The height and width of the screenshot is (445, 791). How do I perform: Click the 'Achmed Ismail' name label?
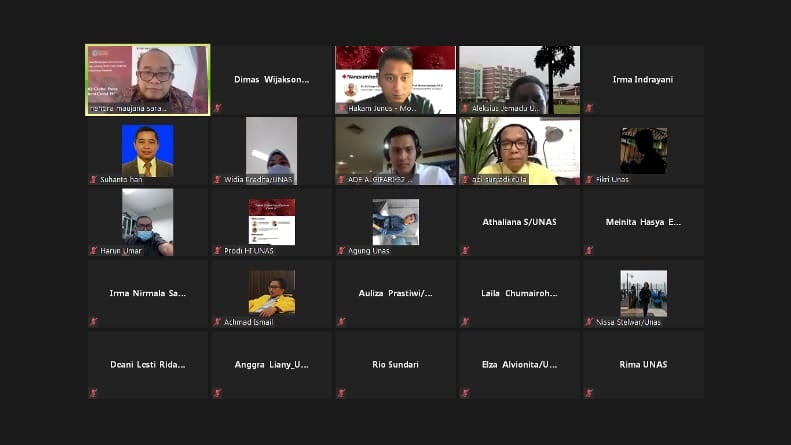248,322
